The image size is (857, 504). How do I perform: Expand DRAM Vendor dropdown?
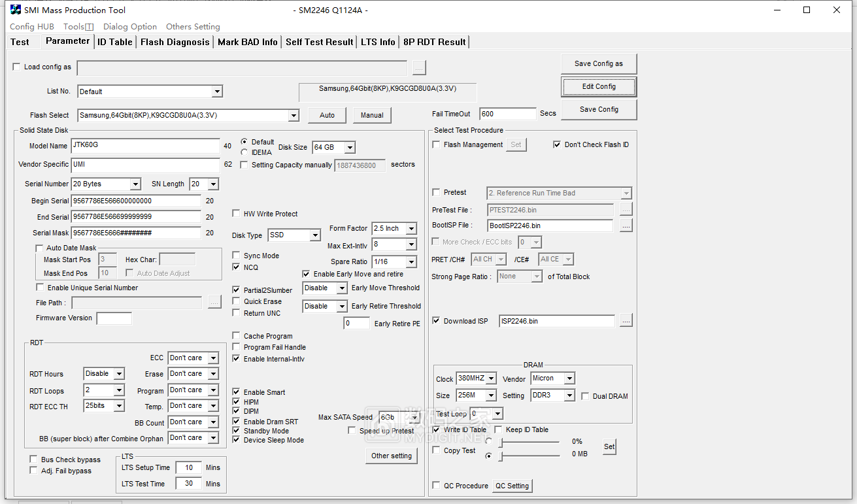point(569,379)
